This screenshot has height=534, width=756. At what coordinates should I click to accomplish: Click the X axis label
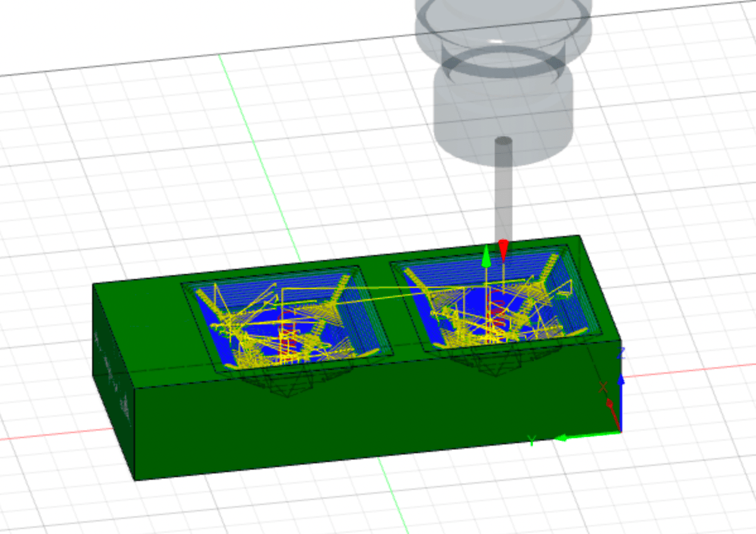point(603,387)
